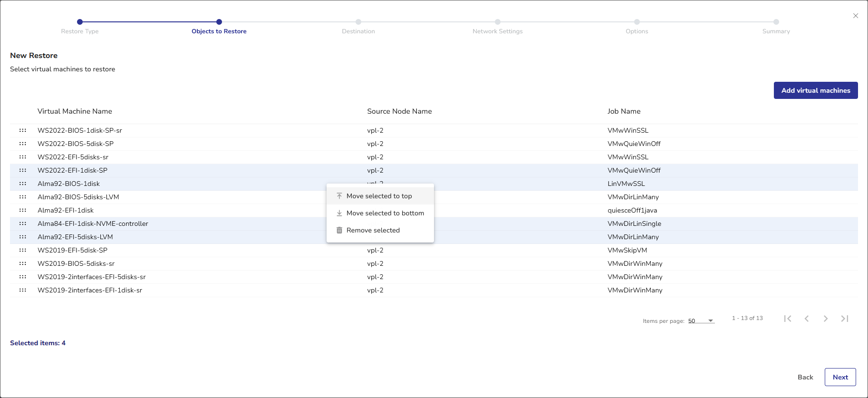Go to next page arrow

826,319
